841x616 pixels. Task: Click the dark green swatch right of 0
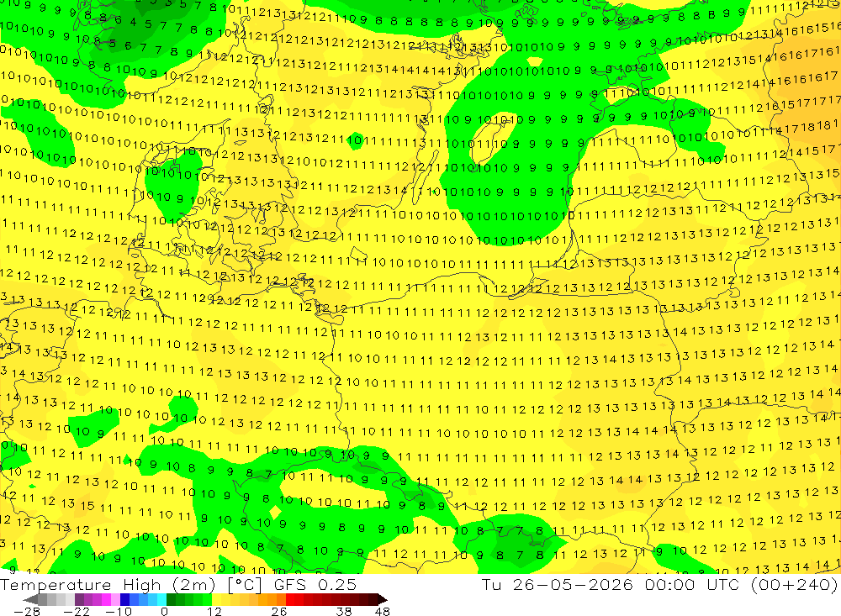[171, 599]
